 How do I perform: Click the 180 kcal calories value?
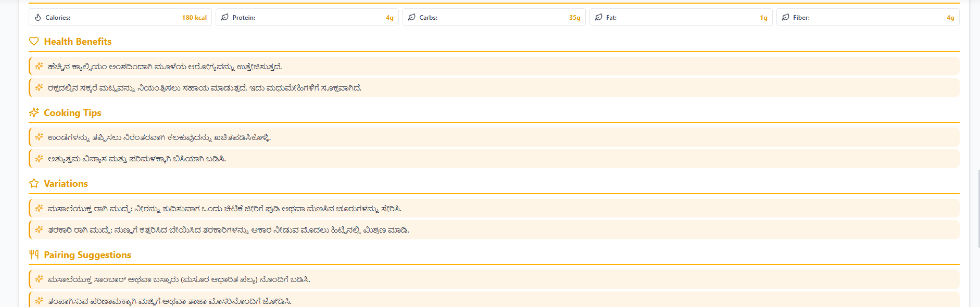[x=194, y=18]
